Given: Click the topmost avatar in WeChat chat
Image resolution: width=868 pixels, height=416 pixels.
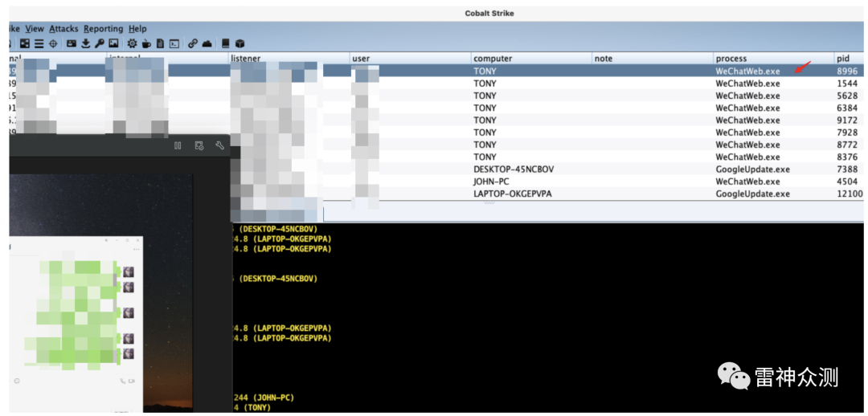Looking at the screenshot, I should [129, 271].
